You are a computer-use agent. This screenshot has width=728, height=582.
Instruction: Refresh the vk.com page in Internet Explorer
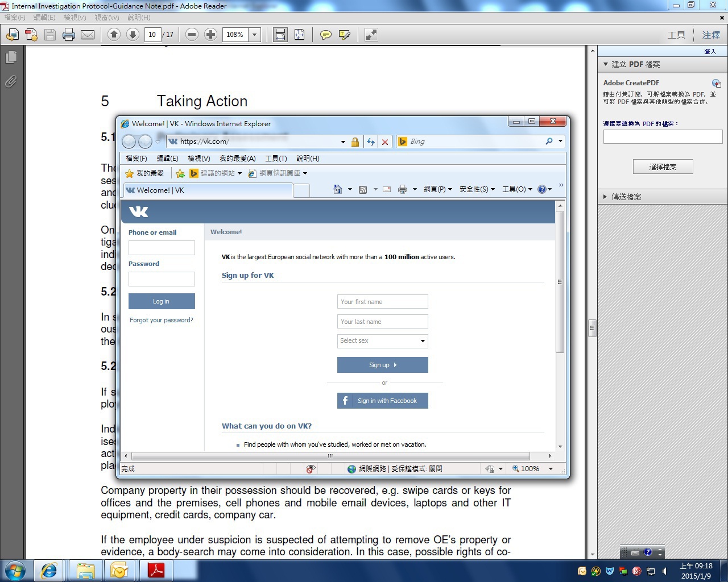pos(371,142)
